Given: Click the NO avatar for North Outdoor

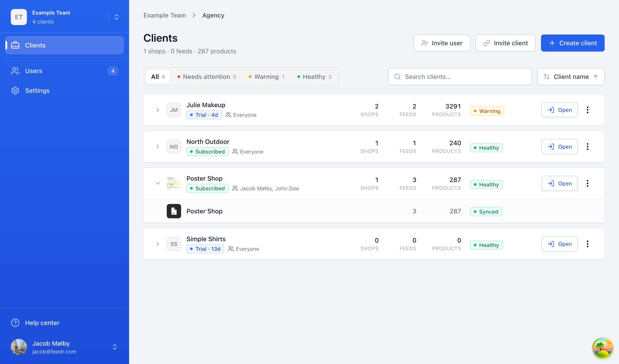Looking at the screenshot, I should pyautogui.click(x=174, y=147).
